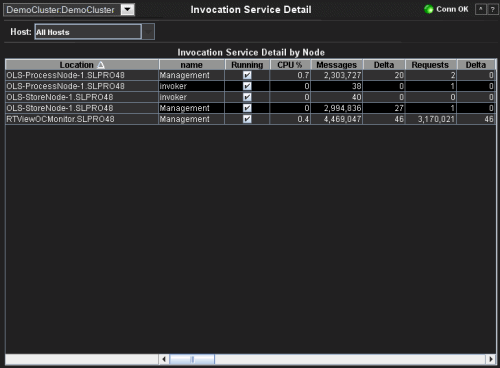Open the DemoCluster selection dropdown arrow
Image resolution: width=500 pixels, height=368 pixels.
point(128,10)
